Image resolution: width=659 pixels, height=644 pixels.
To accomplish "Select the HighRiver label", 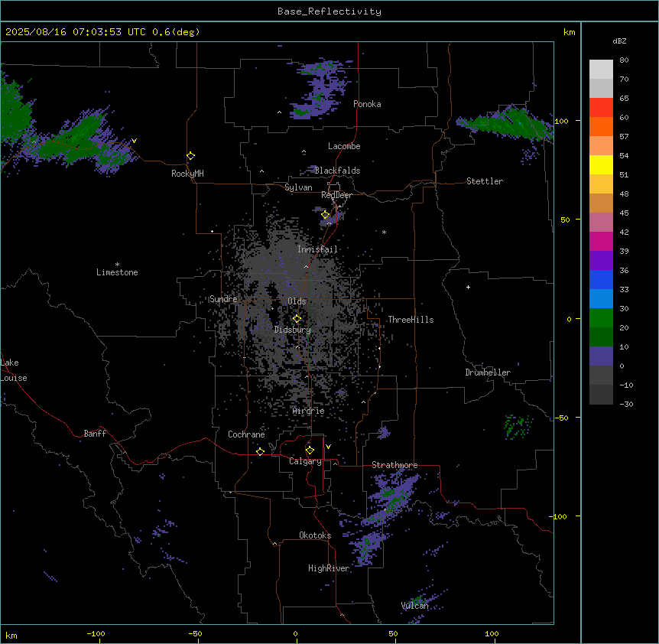I will click(329, 568).
